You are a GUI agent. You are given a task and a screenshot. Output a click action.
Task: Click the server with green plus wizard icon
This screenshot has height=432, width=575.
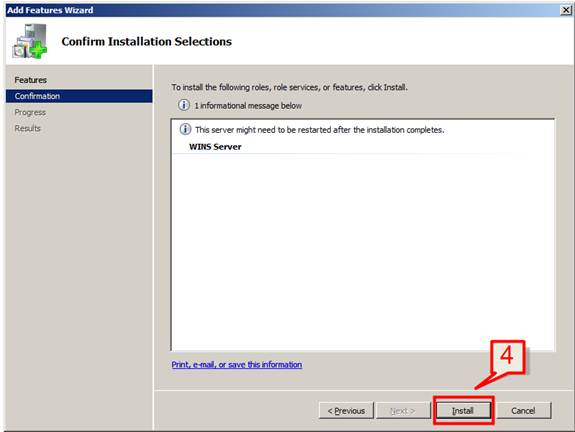click(x=30, y=41)
